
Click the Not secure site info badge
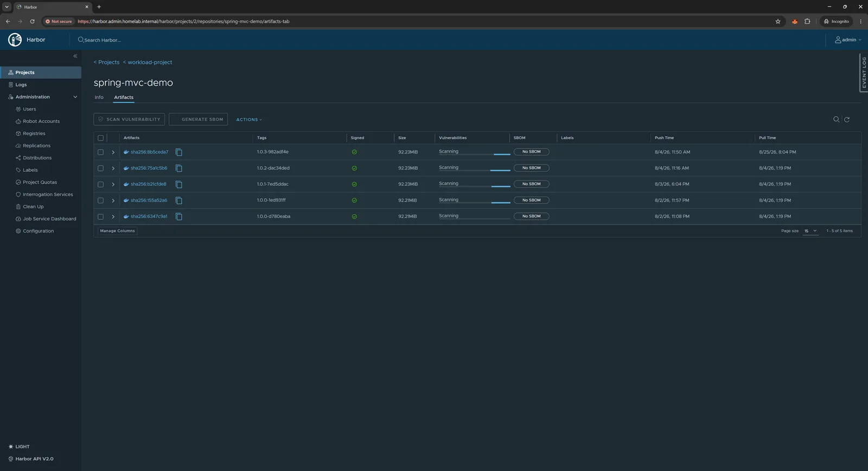[59, 22]
